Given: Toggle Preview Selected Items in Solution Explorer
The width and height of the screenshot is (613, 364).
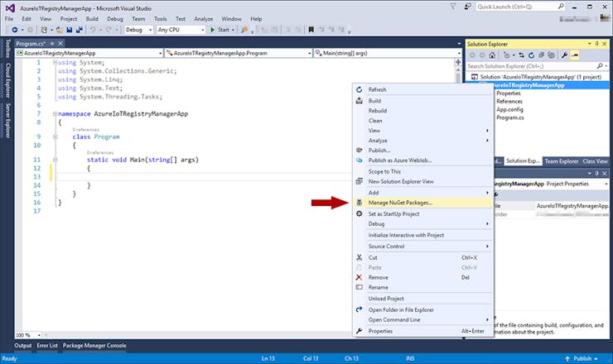Looking at the screenshot, I should tap(575, 55).
